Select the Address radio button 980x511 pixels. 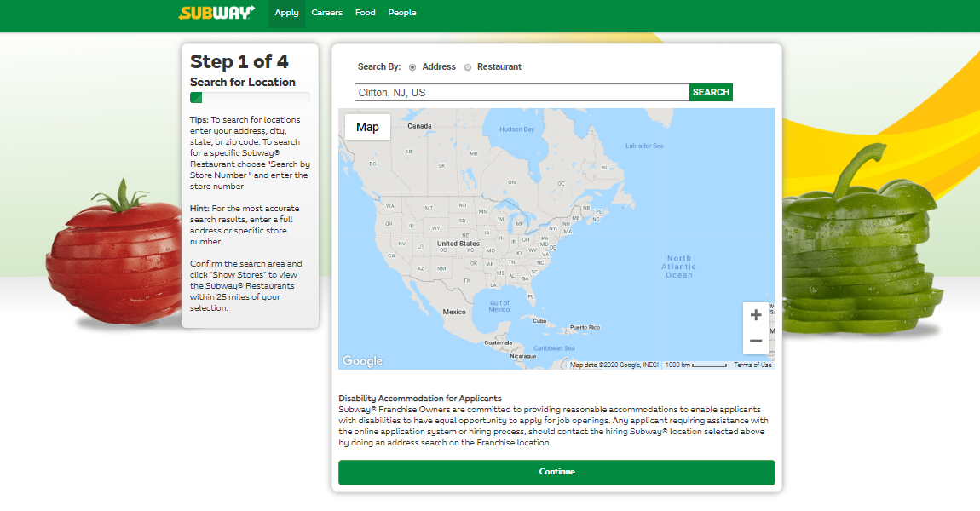412,67
